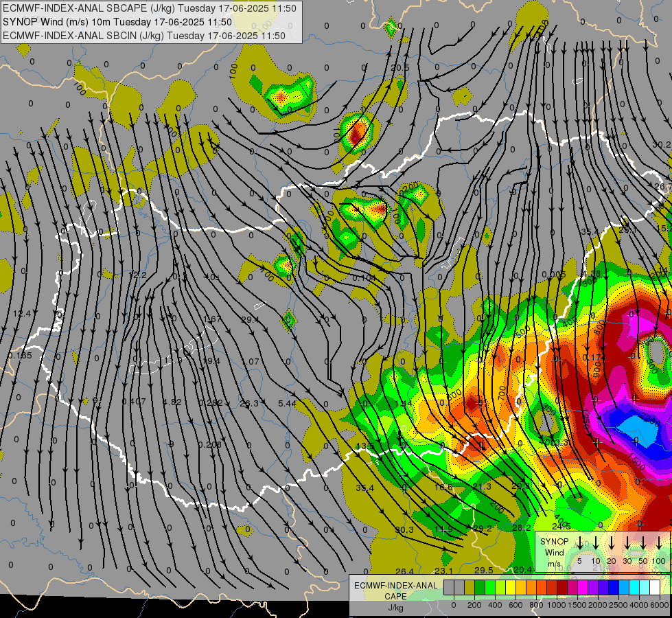Image resolution: width=672 pixels, height=618 pixels.
Task: Click the '30.2' value on the map
Action: 662,145
